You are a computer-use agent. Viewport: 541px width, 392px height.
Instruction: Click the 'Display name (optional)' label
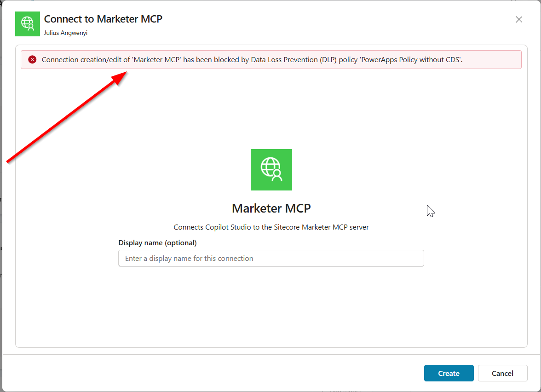click(157, 242)
